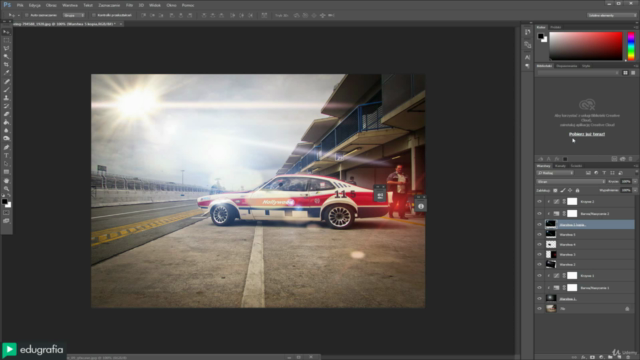Select the Healing Brush tool
Image resolution: width=640 pixels, height=360 pixels.
6,81
